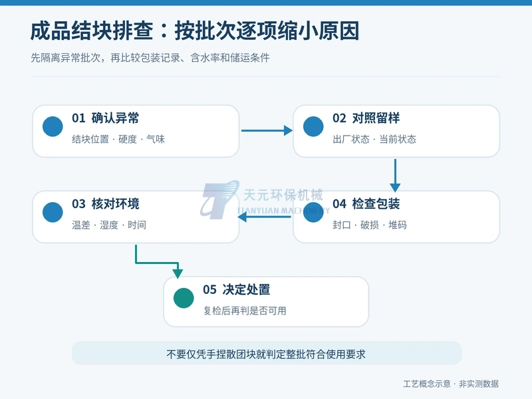Screen dimensions: 532x399
Task: Click the footer text 工艺概念示意 · 非实测数据
Action: coord(451,384)
